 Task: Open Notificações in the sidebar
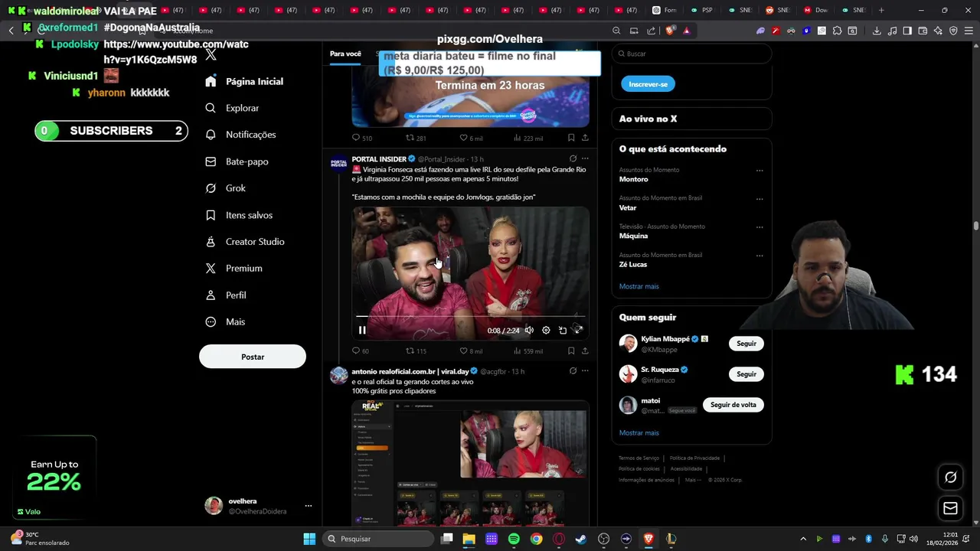pyautogui.click(x=241, y=135)
